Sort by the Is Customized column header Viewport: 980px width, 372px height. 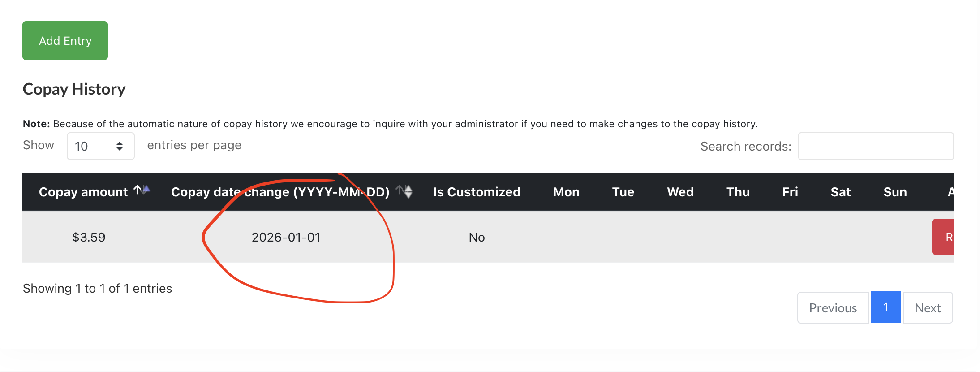click(x=477, y=192)
